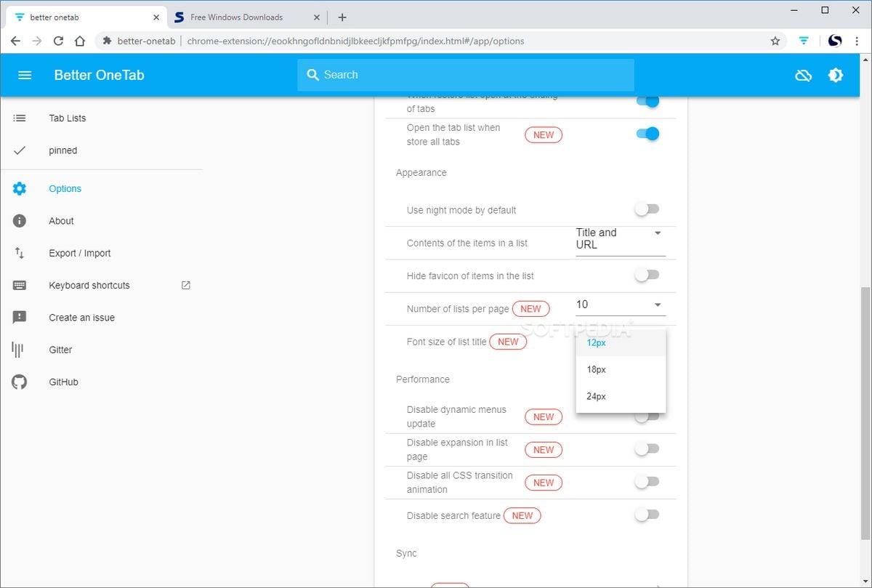
Task: Click the About info icon
Action: click(20, 221)
